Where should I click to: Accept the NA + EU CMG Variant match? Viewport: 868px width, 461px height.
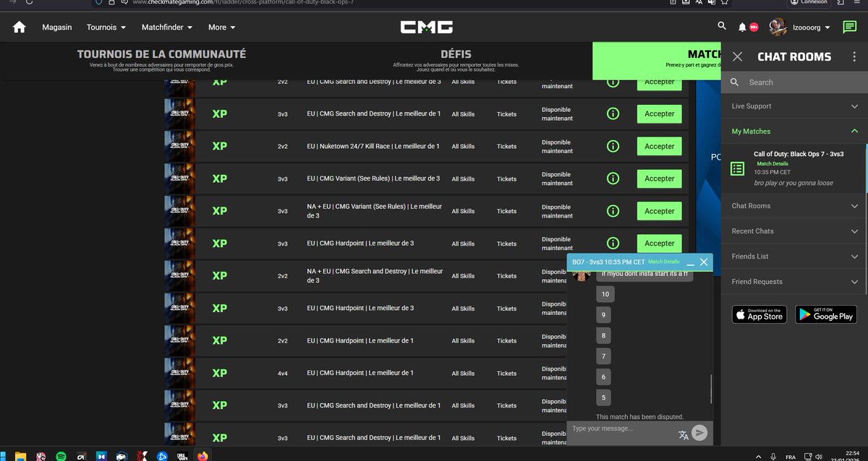pyautogui.click(x=660, y=211)
